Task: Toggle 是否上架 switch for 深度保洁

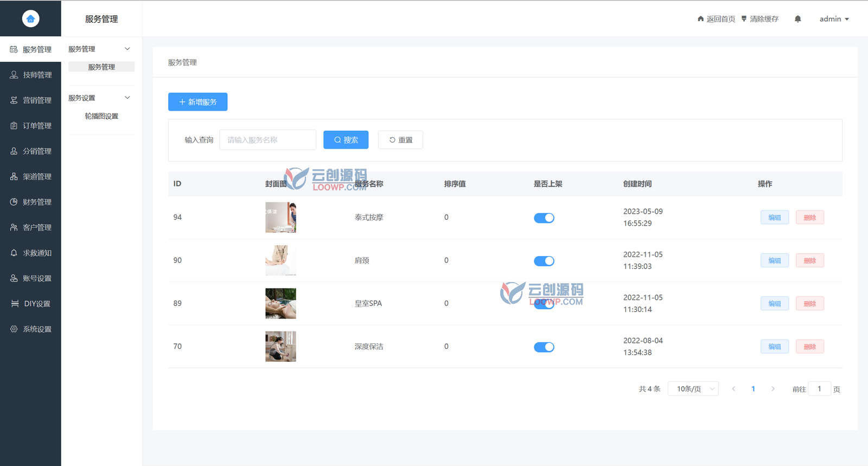Action: (544, 347)
